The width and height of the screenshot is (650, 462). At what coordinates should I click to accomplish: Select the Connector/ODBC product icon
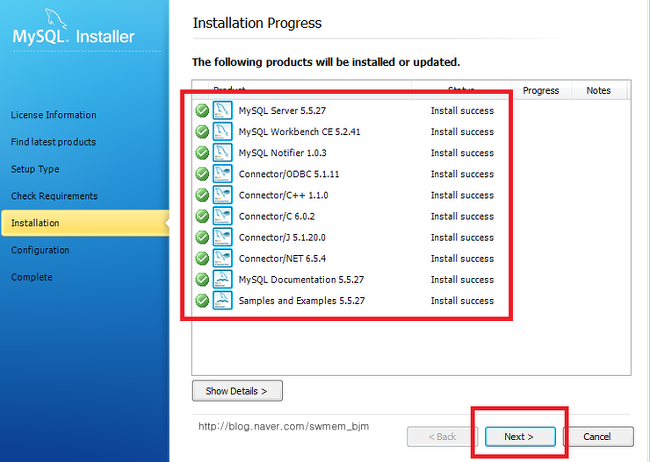tap(223, 174)
